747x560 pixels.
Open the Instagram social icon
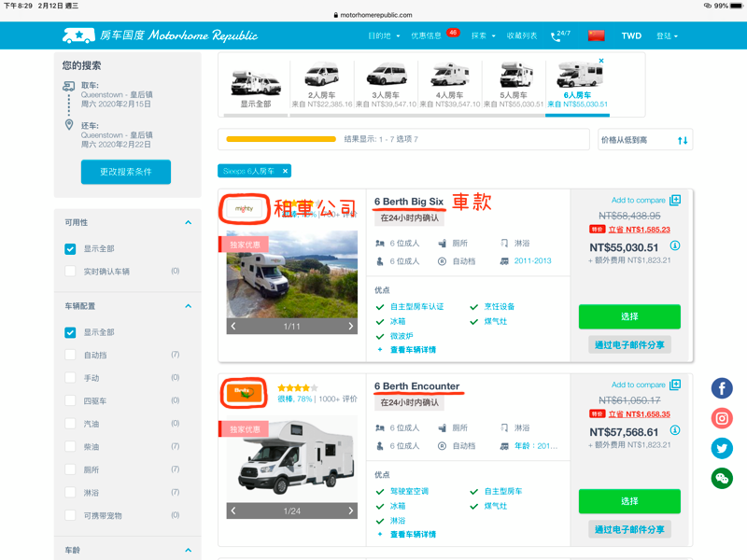click(x=722, y=418)
